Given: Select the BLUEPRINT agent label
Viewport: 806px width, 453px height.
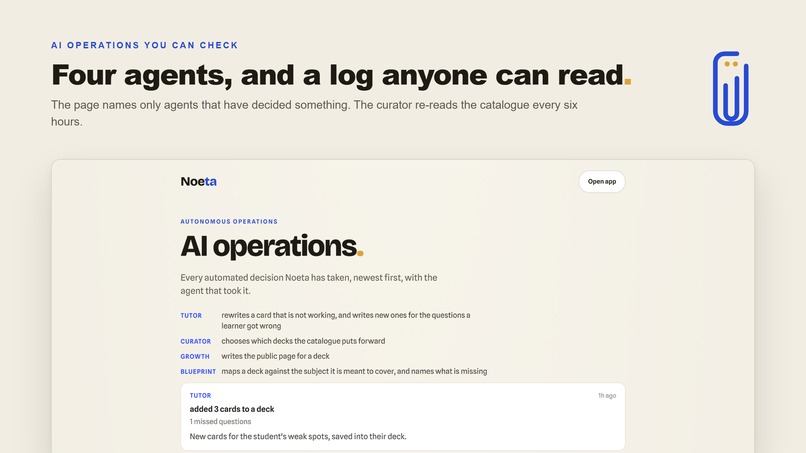Looking at the screenshot, I should [x=198, y=371].
